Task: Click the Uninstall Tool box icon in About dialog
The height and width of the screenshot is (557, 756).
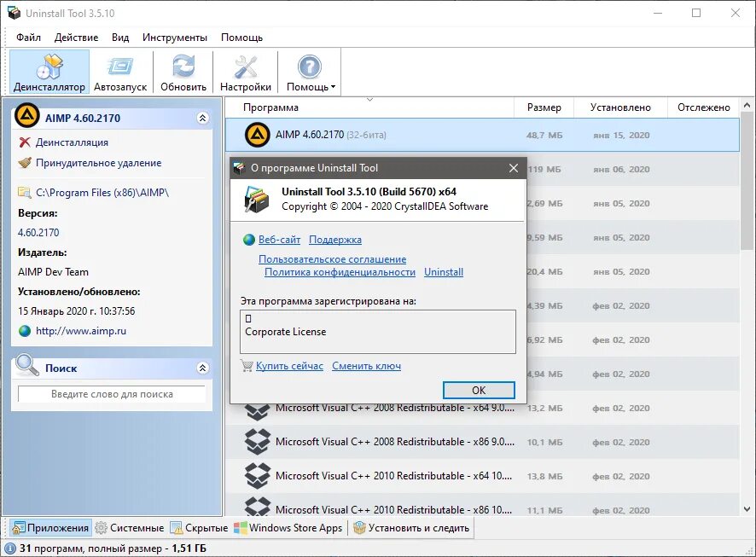Action: coord(256,199)
